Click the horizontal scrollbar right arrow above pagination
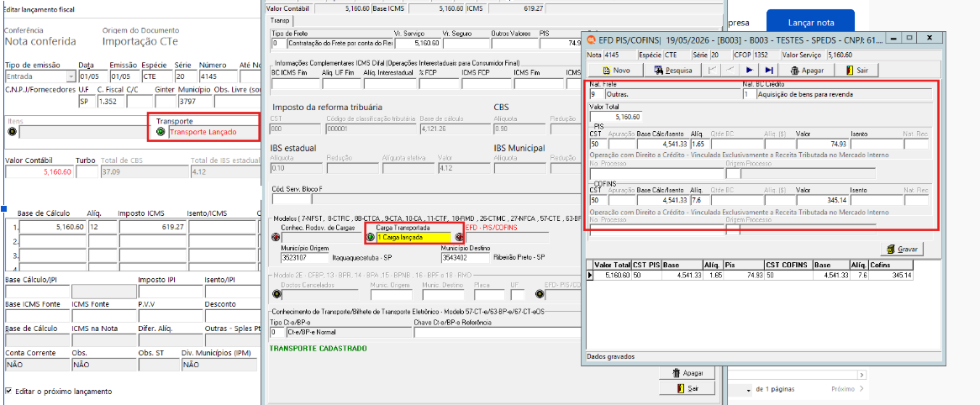The height and width of the screenshot is (405, 980). [x=862, y=375]
